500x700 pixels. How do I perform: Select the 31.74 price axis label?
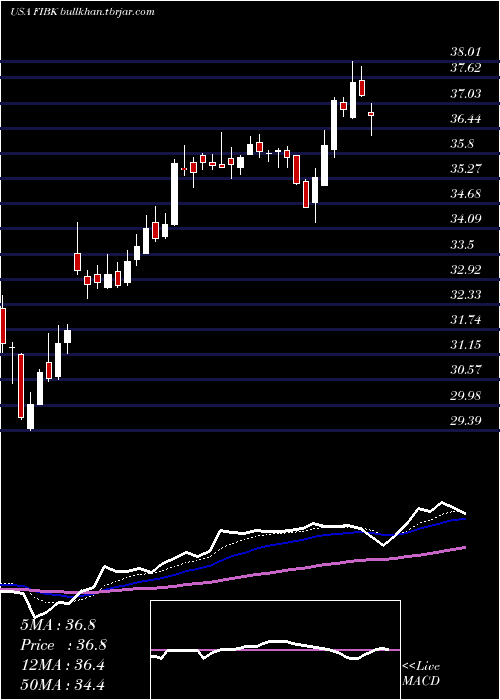click(x=466, y=320)
